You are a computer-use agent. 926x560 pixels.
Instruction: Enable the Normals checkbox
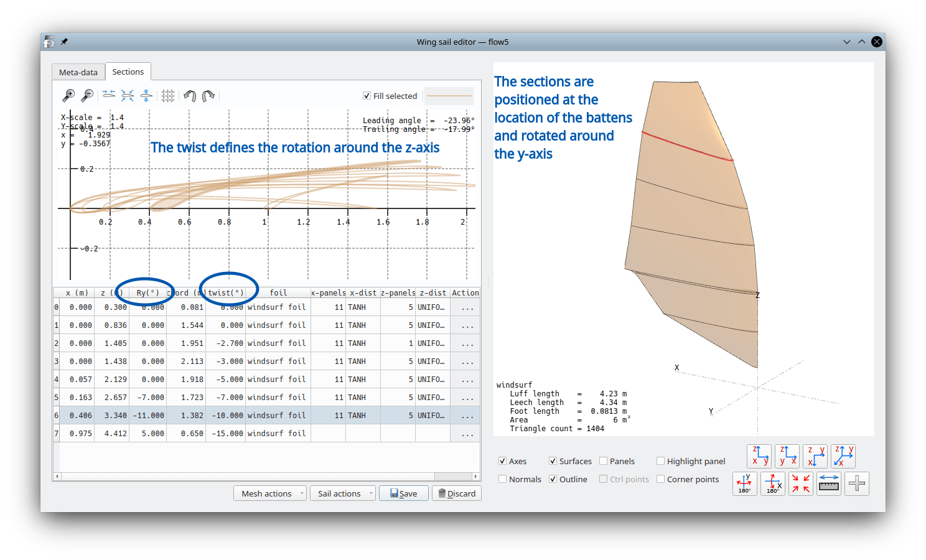point(503,479)
